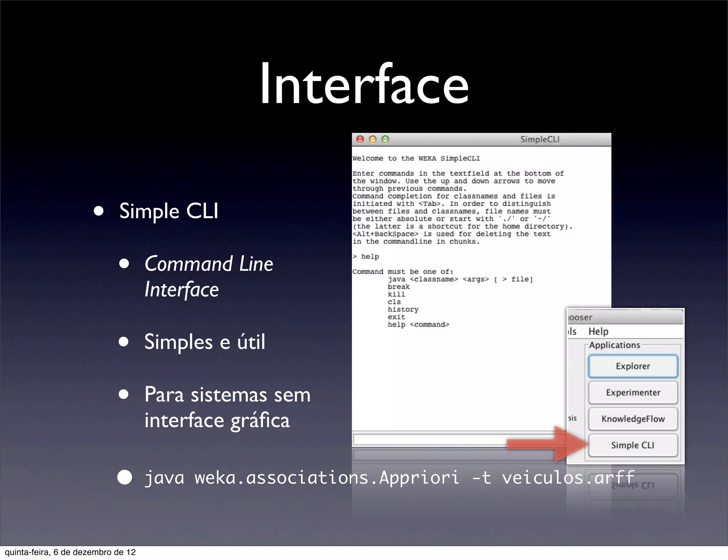
Task: Click the date footer 'quinta-feira, 6 de dezembro'
Action: pos(70,552)
